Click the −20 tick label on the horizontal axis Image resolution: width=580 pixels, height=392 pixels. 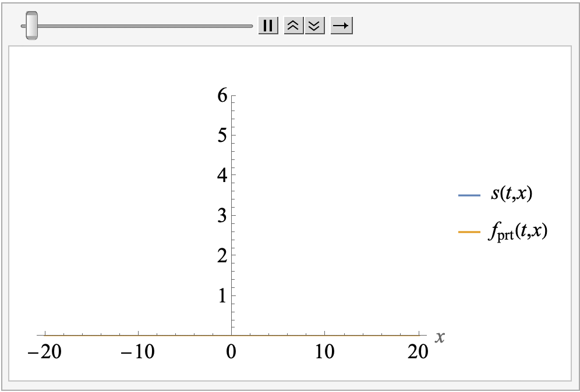[44, 352]
